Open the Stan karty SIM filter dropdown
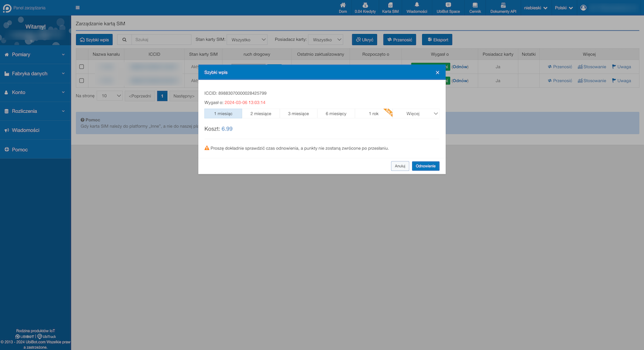 tap(247, 40)
